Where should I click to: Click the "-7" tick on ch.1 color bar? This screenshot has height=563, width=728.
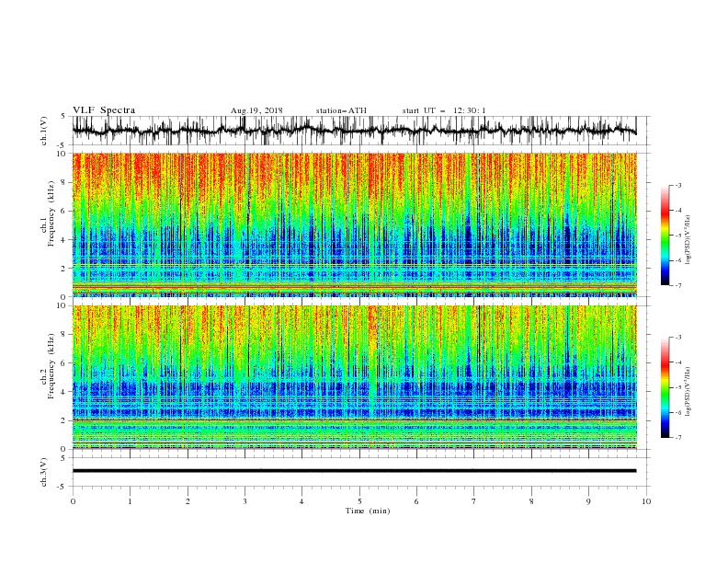[677, 285]
